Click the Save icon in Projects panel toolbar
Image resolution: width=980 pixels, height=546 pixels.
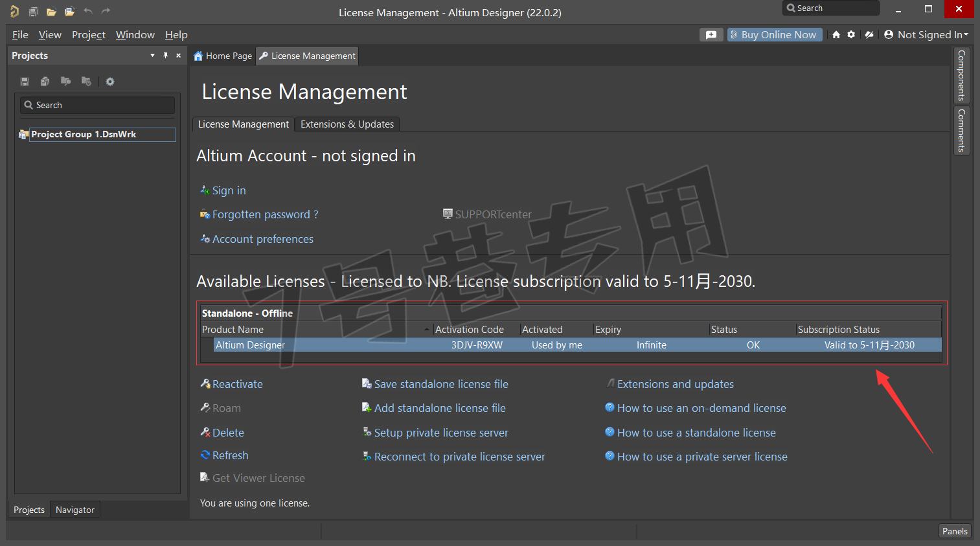25,82
